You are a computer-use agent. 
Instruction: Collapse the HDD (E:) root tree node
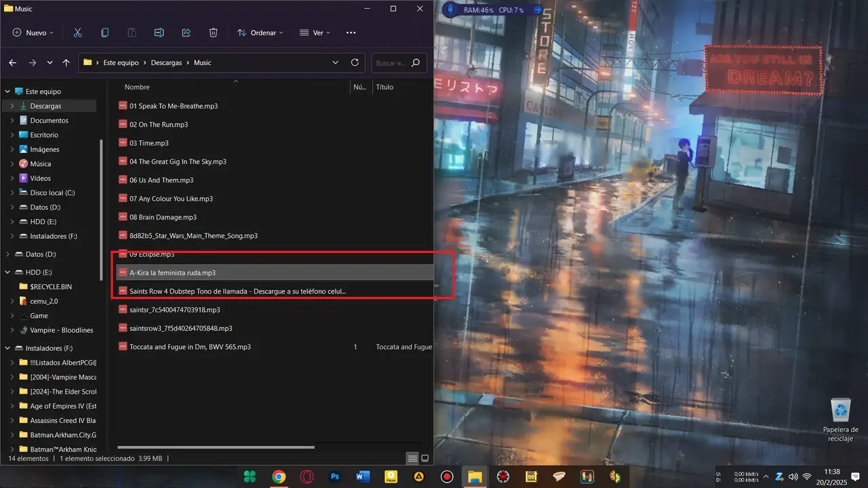(7, 272)
